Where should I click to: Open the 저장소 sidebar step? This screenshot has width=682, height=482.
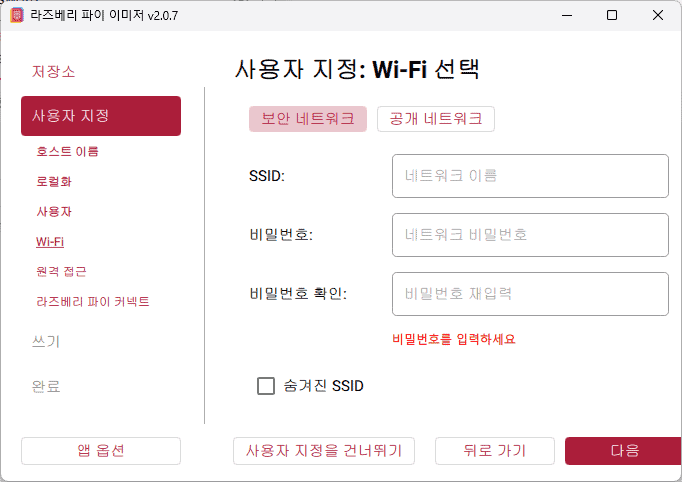(x=53, y=72)
